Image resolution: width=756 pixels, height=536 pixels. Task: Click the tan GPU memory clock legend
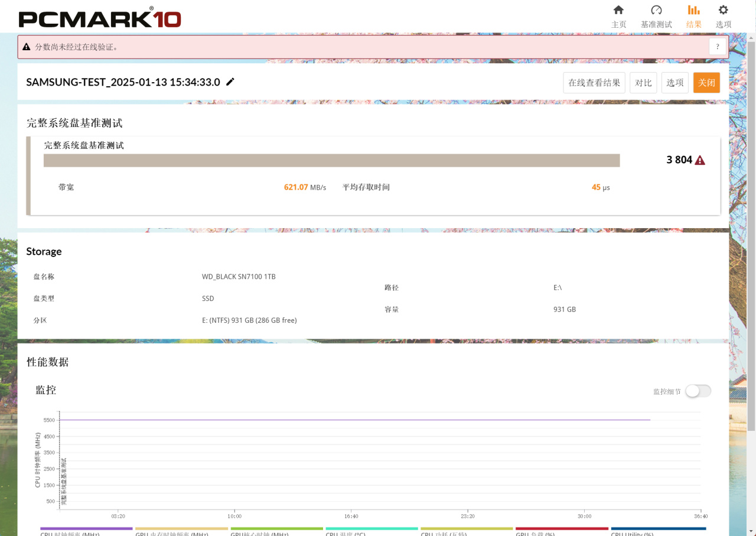(x=181, y=531)
